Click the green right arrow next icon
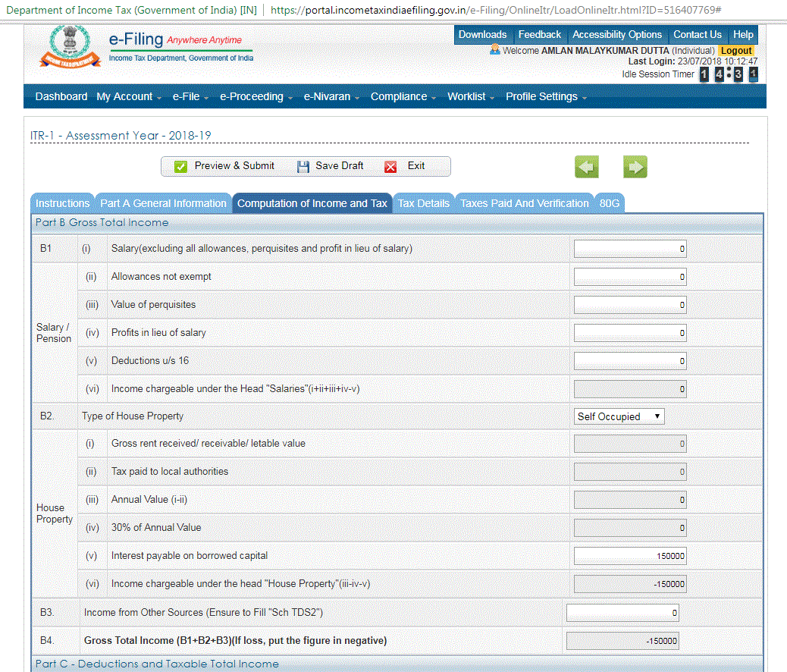This screenshot has height=672, width=787. [635, 167]
